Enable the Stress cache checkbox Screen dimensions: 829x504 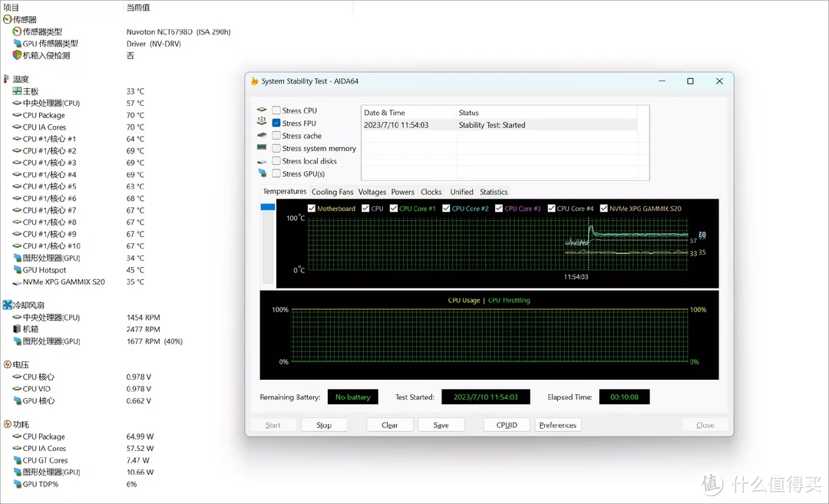click(276, 136)
